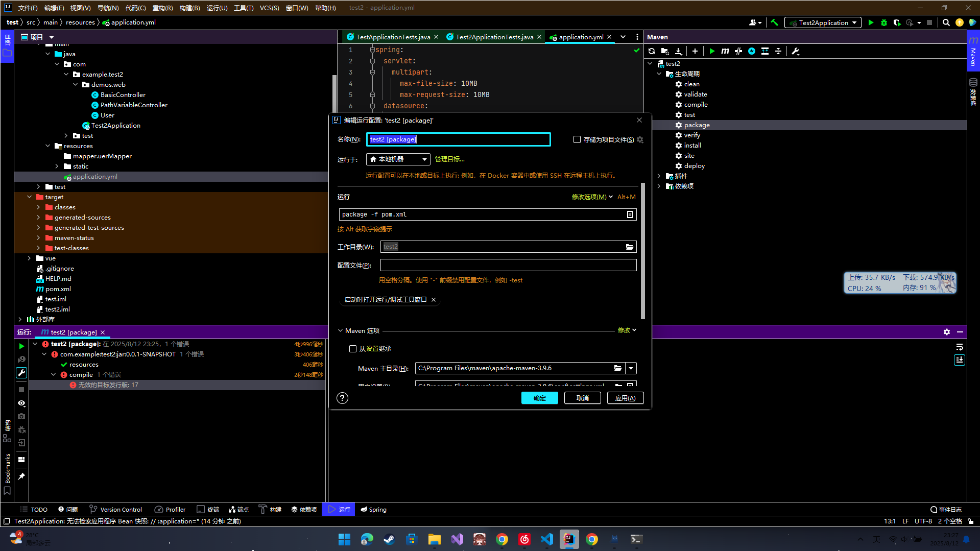The height and width of the screenshot is (551, 980).
Task: Open Maven home path dropdown arrow
Action: point(631,368)
